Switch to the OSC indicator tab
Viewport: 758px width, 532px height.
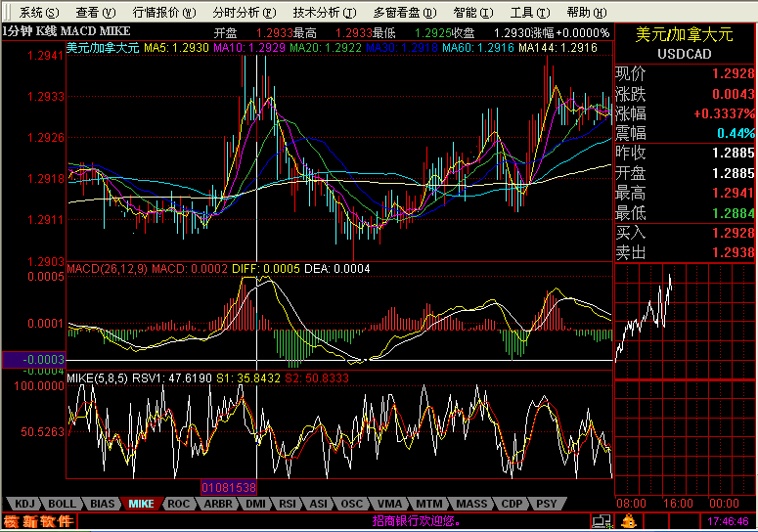(x=351, y=504)
